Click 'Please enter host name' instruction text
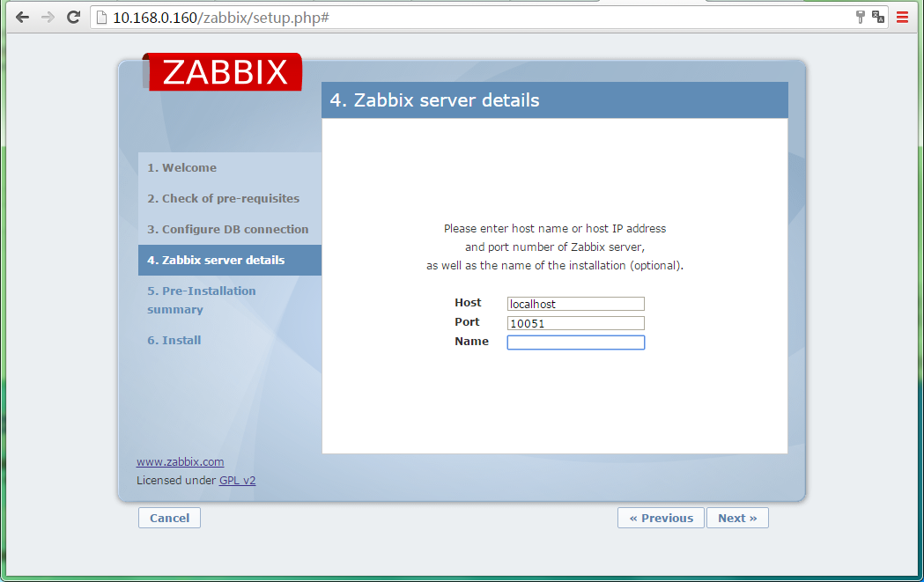924x582 pixels. click(x=555, y=229)
